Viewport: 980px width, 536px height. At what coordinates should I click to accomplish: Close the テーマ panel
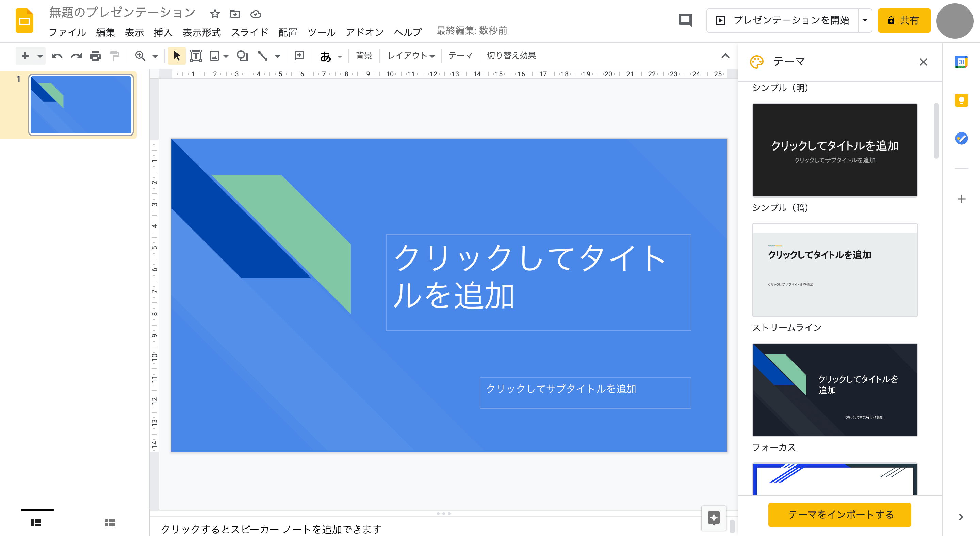(923, 62)
